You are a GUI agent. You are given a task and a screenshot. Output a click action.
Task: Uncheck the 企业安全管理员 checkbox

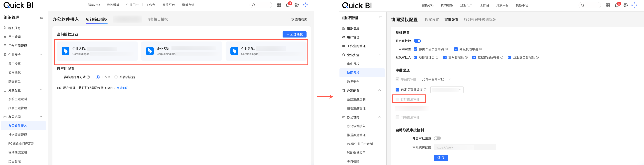pyautogui.click(x=509, y=58)
